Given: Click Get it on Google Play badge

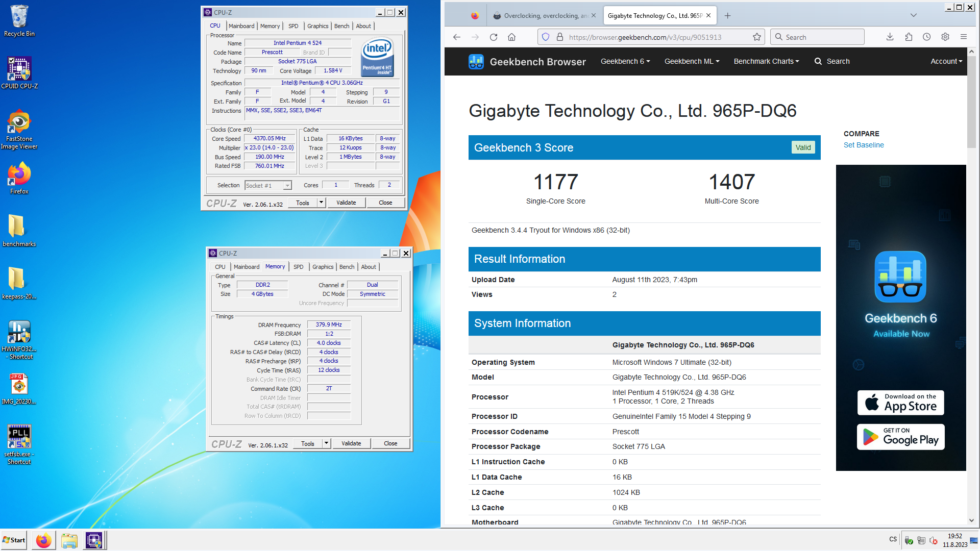Looking at the screenshot, I should click(901, 437).
